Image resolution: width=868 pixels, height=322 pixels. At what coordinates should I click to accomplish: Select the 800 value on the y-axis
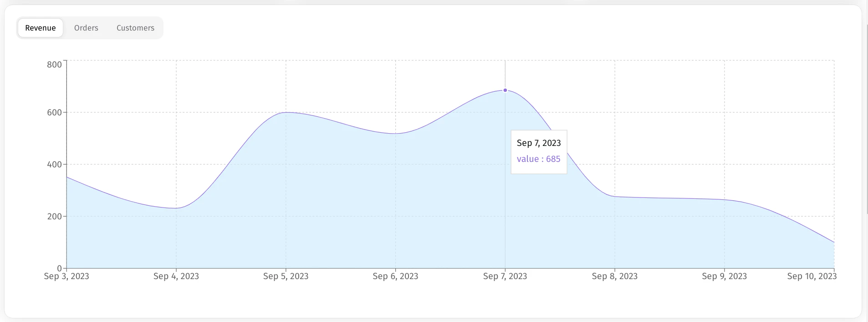coord(54,64)
